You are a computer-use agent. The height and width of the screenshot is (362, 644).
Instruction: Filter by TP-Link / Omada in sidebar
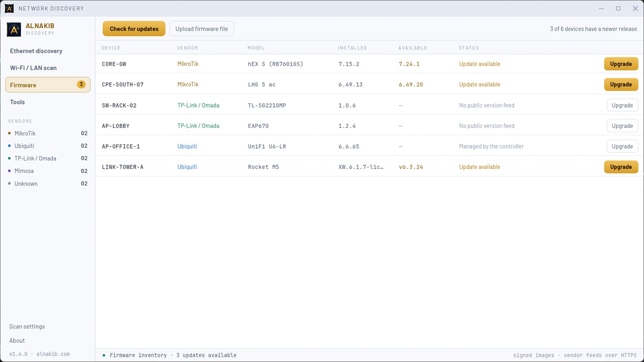click(x=48, y=158)
